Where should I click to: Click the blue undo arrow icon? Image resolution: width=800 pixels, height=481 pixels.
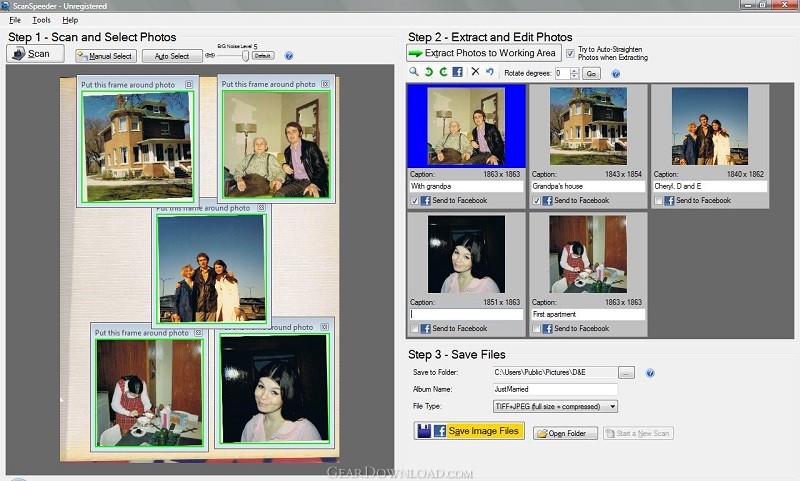(490, 72)
